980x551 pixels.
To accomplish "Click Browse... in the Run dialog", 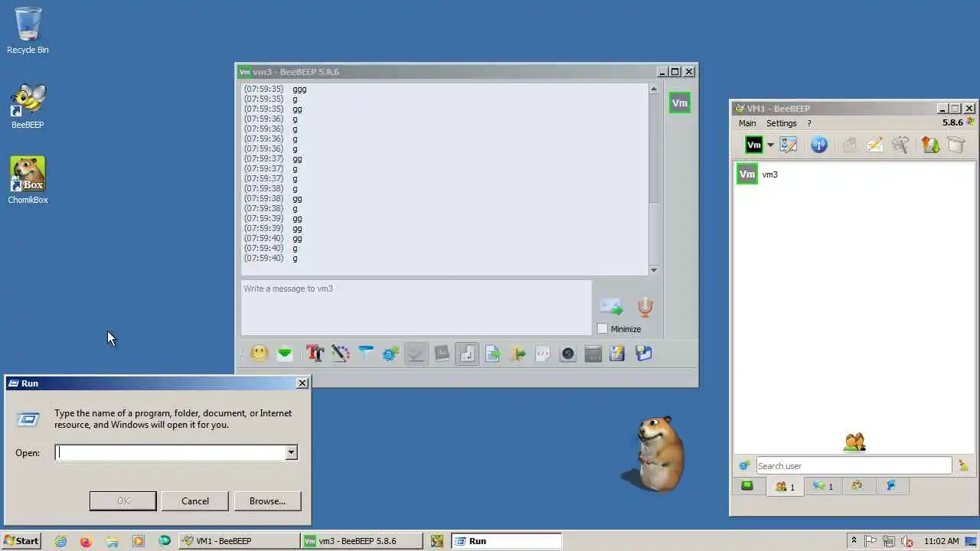I will pos(267,501).
